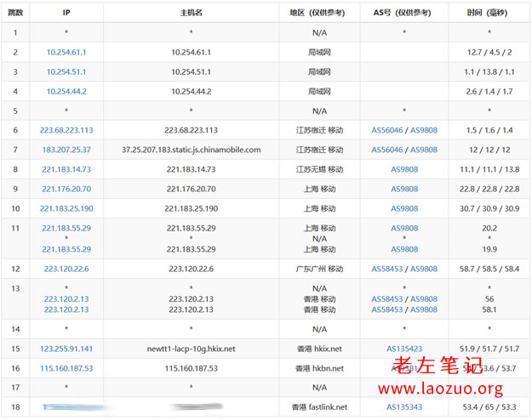Open the 221.183.14.73 IP link in hop 8
This screenshot has width=532, height=420.
pos(66,169)
